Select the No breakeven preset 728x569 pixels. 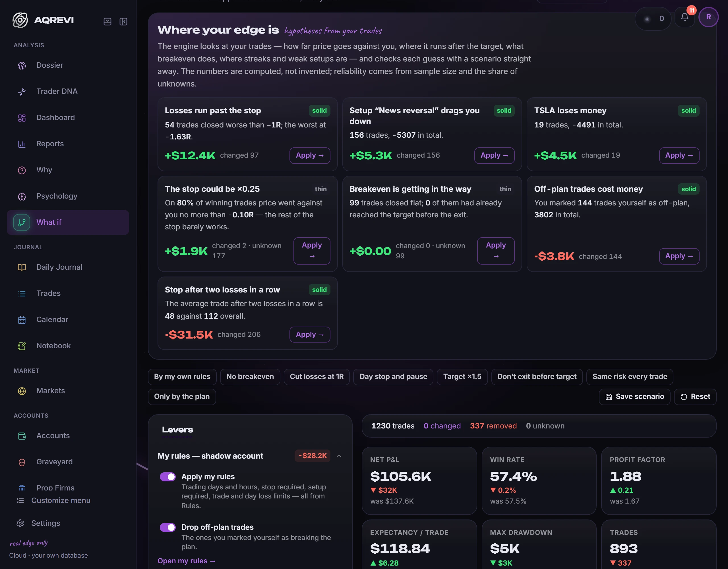(x=250, y=377)
